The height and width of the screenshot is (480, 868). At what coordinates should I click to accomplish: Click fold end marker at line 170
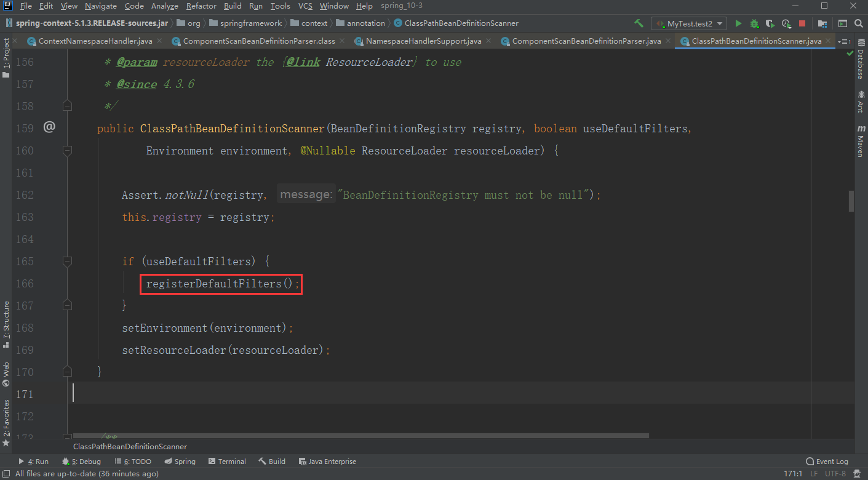[68, 372]
